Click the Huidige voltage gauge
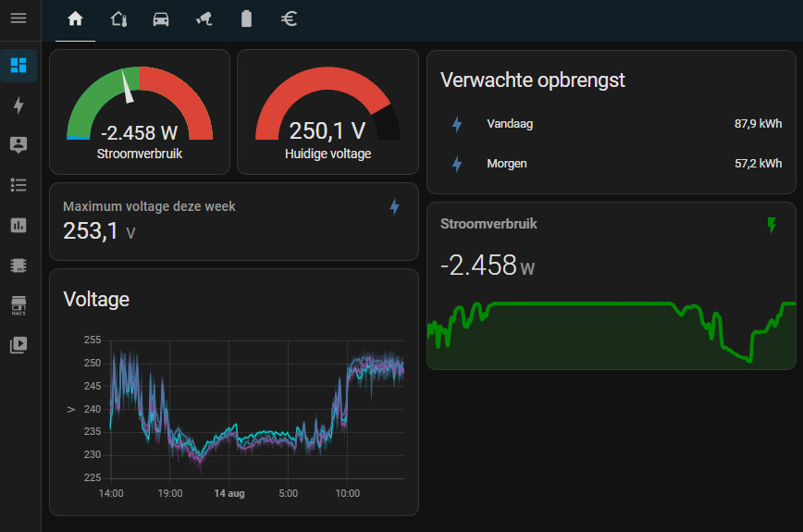The image size is (803, 532). 327,113
